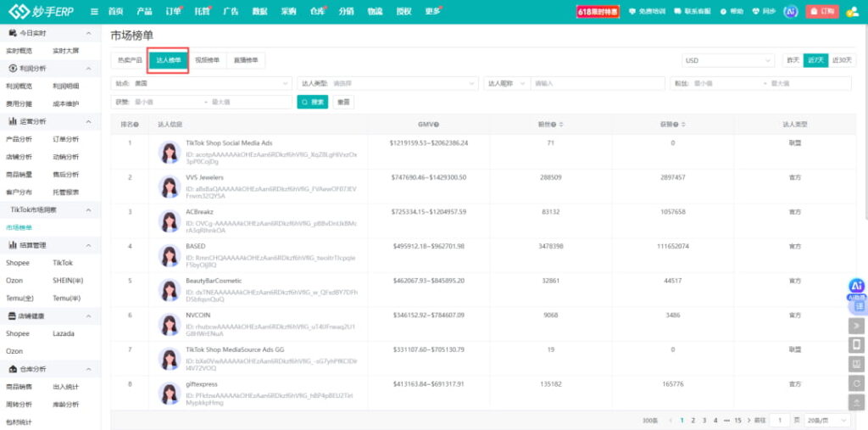The height and width of the screenshot is (430, 868).
Task: Click the 排名 column help icon
Action: click(136, 125)
